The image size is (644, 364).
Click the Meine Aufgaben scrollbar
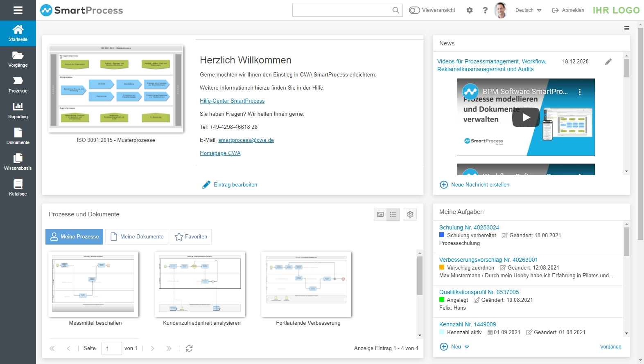tap(626, 241)
